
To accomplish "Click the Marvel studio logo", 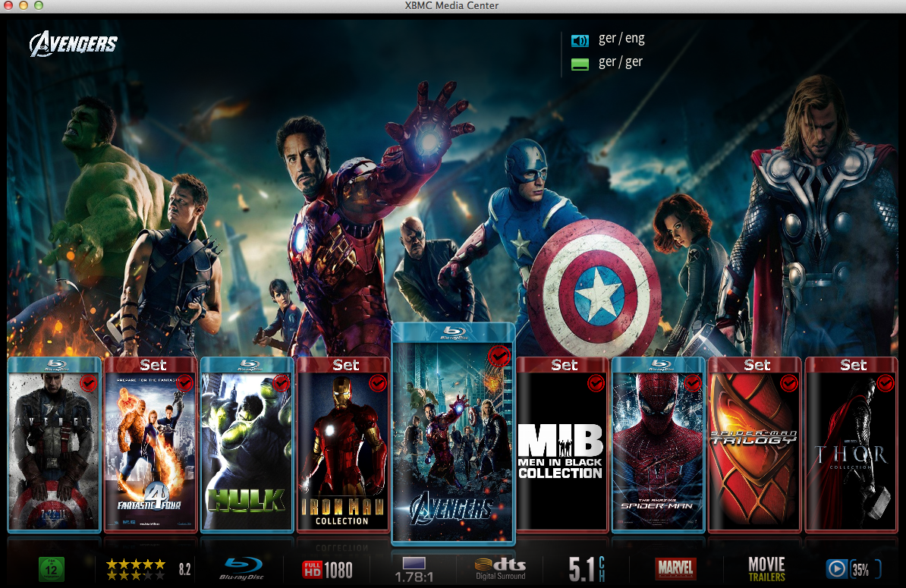I will [675, 569].
